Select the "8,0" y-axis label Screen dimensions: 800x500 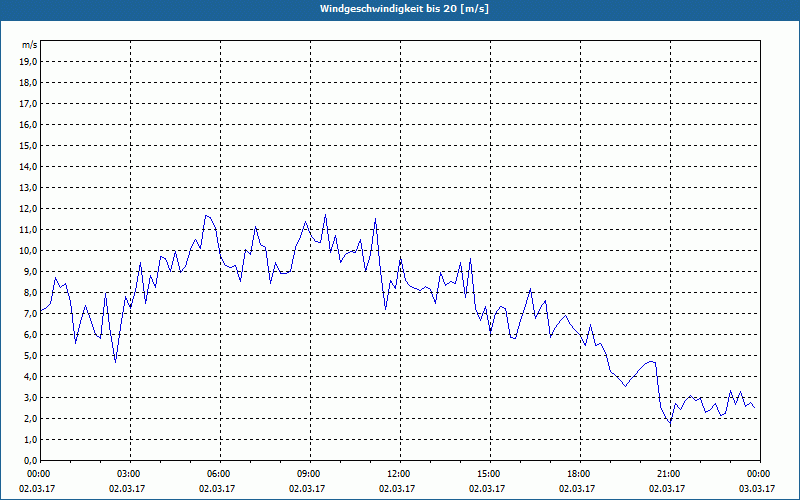pos(30,292)
